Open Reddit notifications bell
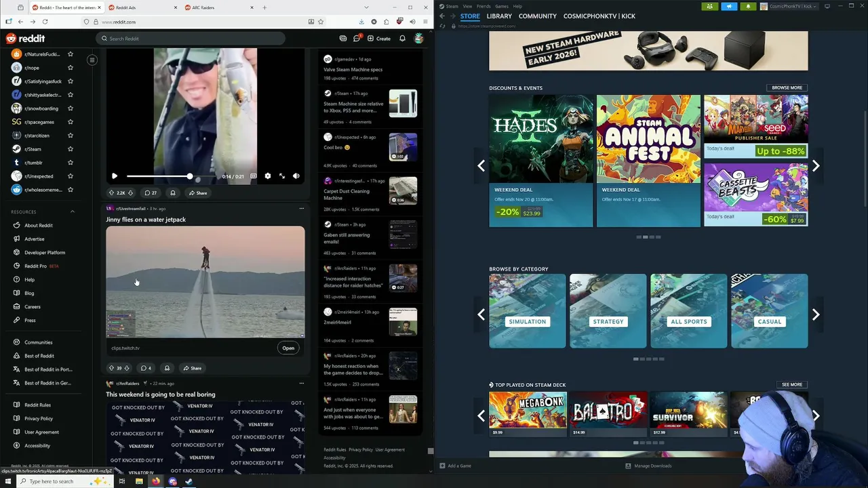868x488 pixels. 402,39
